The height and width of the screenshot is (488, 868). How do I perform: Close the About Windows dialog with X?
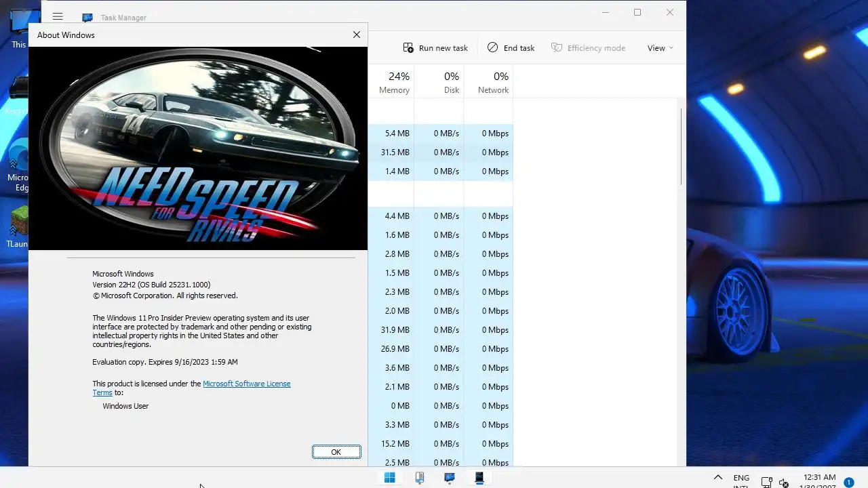click(x=356, y=35)
